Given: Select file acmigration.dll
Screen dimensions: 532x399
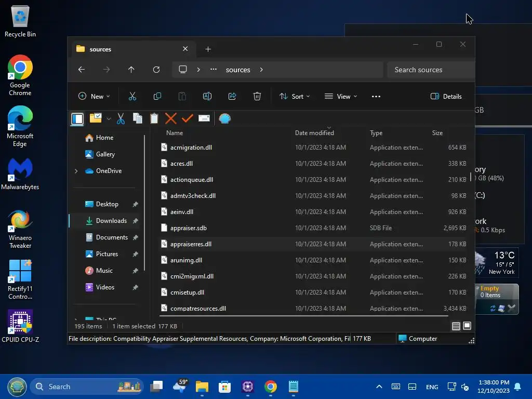Looking at the screenshot, I should click(313, 147).
